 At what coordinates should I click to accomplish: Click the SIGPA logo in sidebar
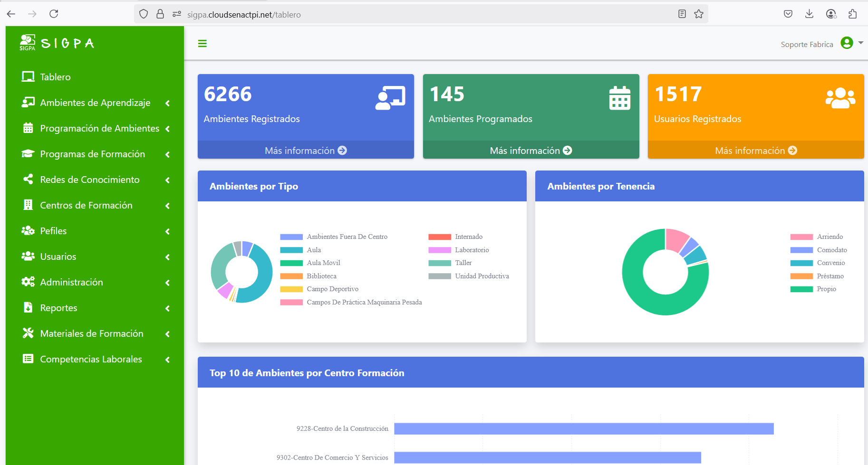(x=57, y=43)
